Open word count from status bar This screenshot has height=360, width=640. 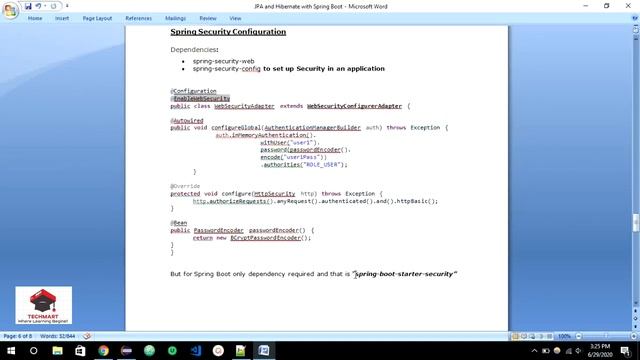pyautogui.click(x=58, y=336)
